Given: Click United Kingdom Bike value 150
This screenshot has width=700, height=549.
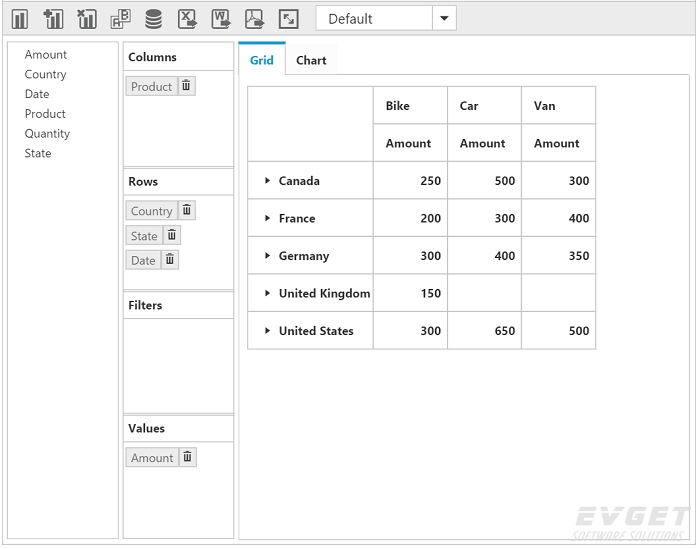Looking at the screenshot, I should pos(410,293).
